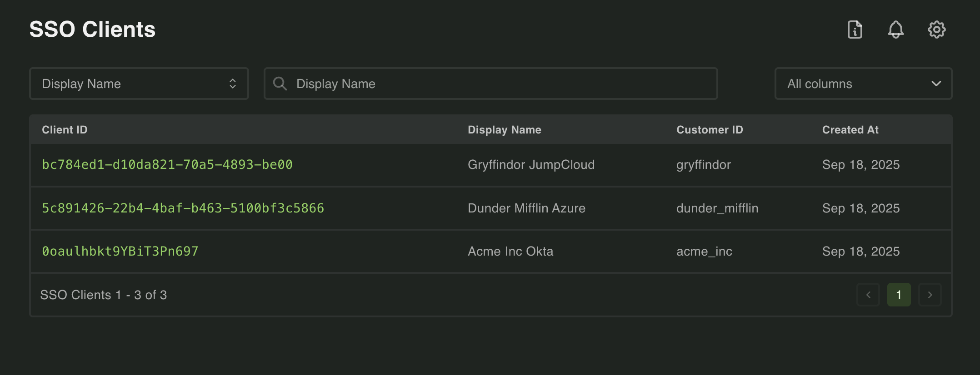Select page 1 in pagination
Image resolution: width=980 pixels, height=375 pixels.
(x=899, y=295)
